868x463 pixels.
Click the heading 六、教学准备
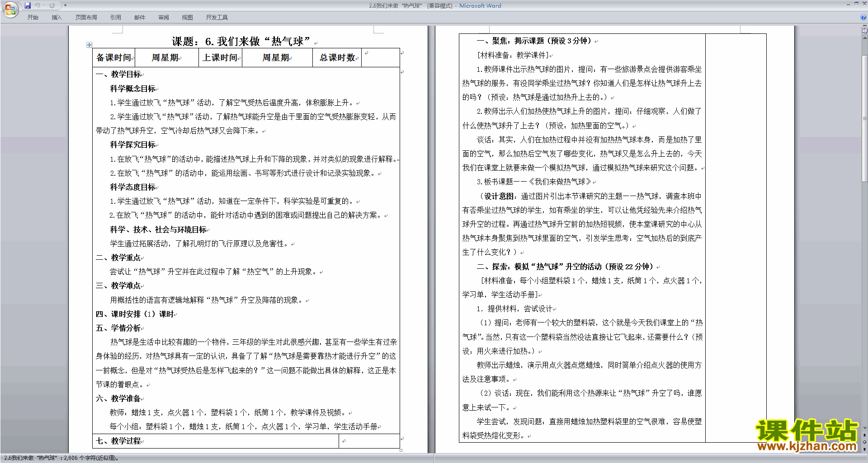[x=118, y=398]
